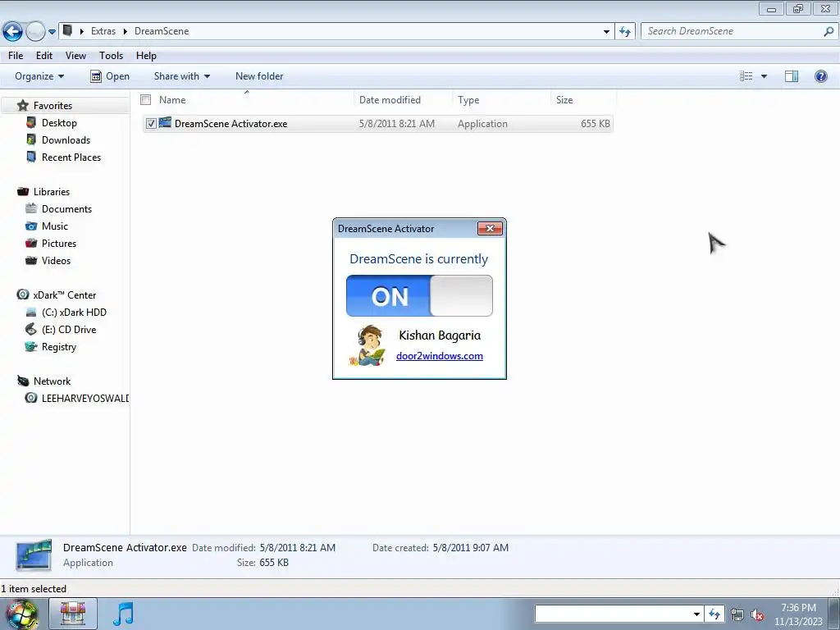Image resolution: width=840 pixels, height=630 pixels.
Task: Refresh the DreamScene folder view
Action: coord(624,32)
